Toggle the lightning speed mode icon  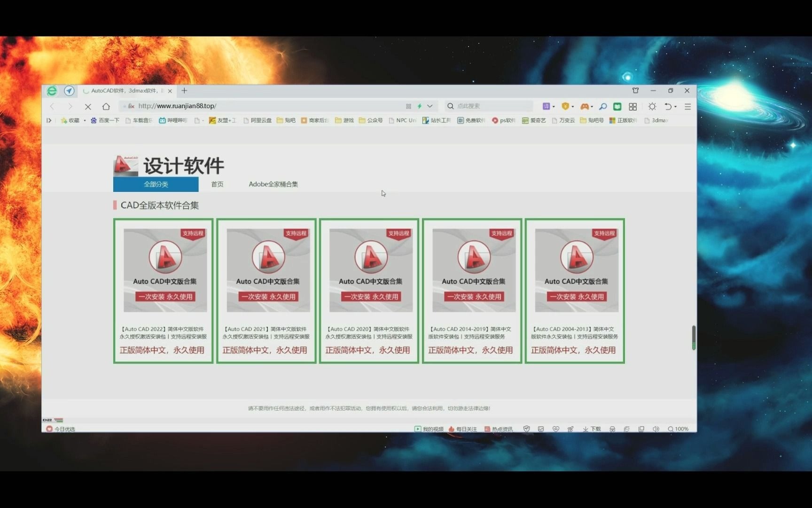(419, 106)
